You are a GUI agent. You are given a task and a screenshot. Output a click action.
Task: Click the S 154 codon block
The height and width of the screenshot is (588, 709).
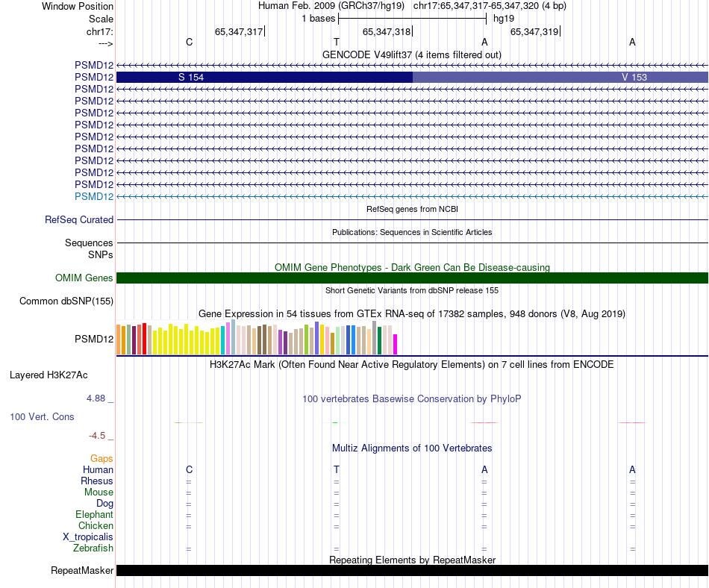(264, 78)
